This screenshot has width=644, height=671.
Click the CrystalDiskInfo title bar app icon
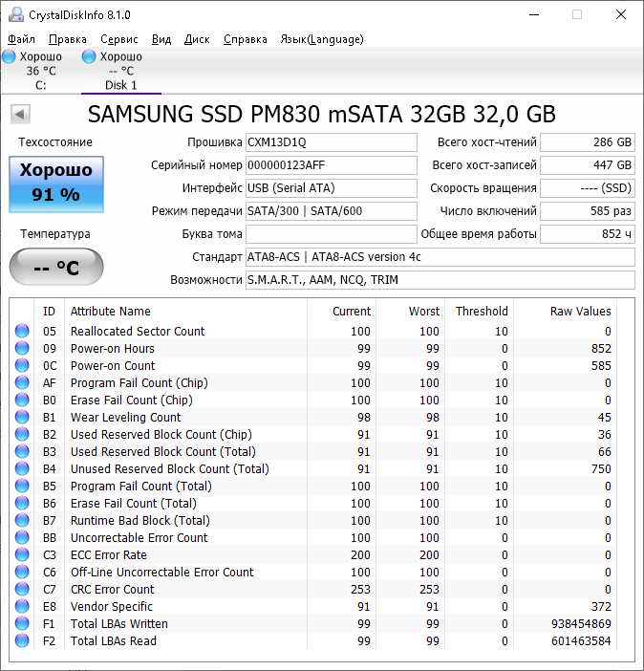(x=16, y=14)
